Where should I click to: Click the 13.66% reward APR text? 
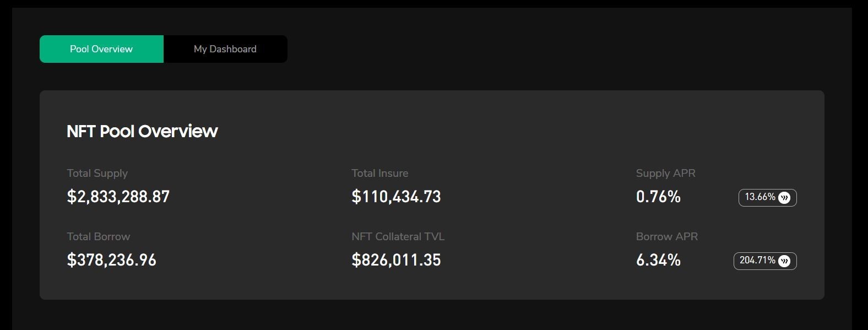pyautogui.click(x=760, y=197)
